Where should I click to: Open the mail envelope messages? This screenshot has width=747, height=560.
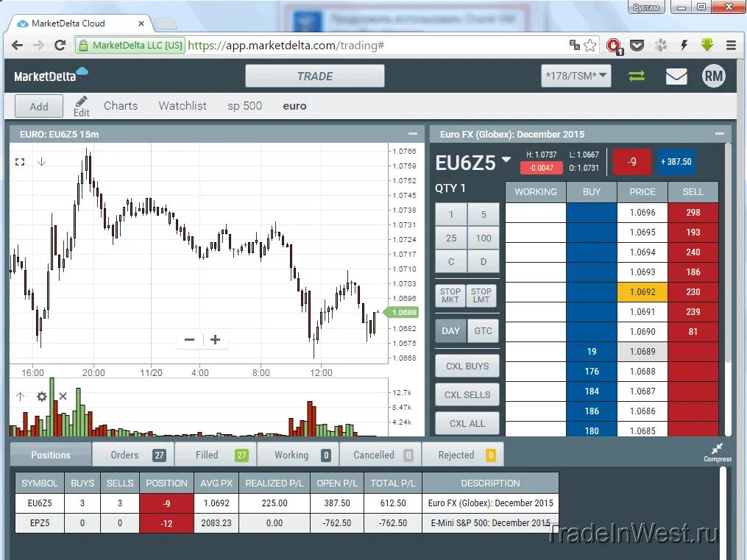click(x=676, y=77)
